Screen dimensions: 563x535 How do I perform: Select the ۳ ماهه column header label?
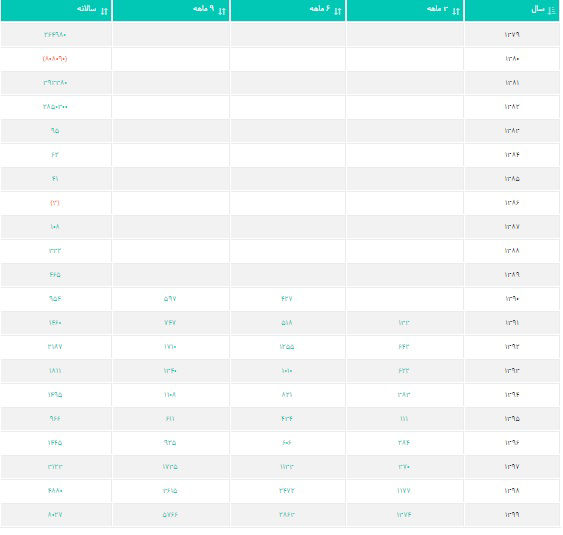click(437, 9)
